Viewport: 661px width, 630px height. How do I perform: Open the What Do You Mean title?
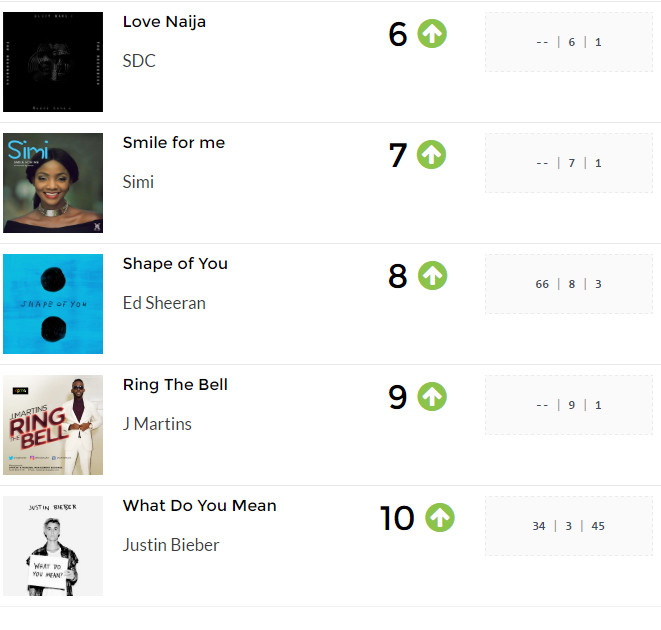(x=200, y=506)
